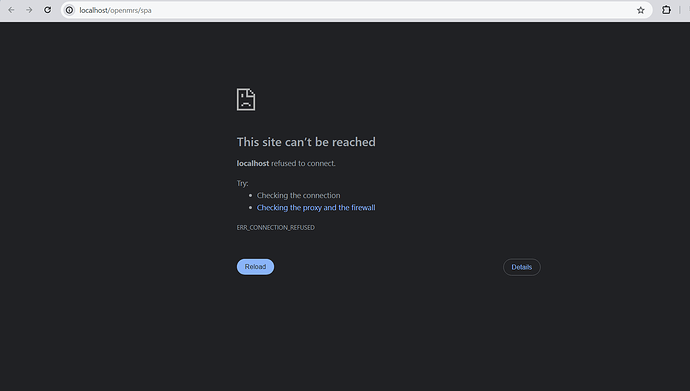Screen dimensions: 690x391
Task: Select the 'localhost' host in address bar
Action: [93, 10]
